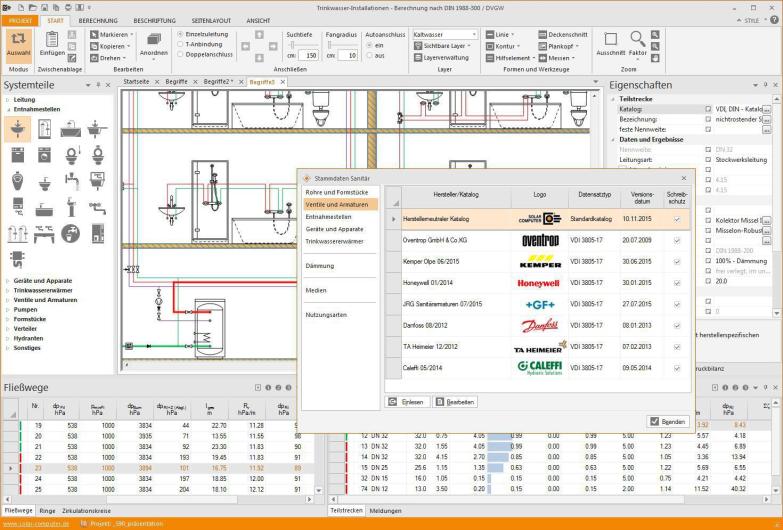This screenshot has height=530, width=783.
Task: Select Dämmung in the Stammdaten list
Action: point(320,265)
